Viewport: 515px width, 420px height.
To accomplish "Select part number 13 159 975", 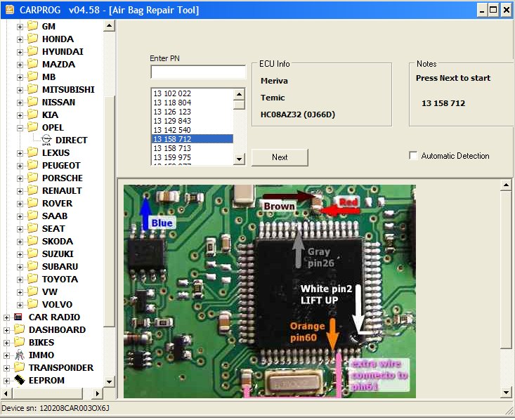I will click(x=193, y=157).
